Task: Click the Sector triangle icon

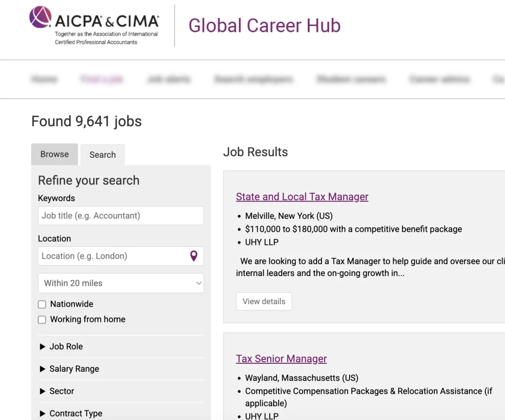Action: click(42, 391)
